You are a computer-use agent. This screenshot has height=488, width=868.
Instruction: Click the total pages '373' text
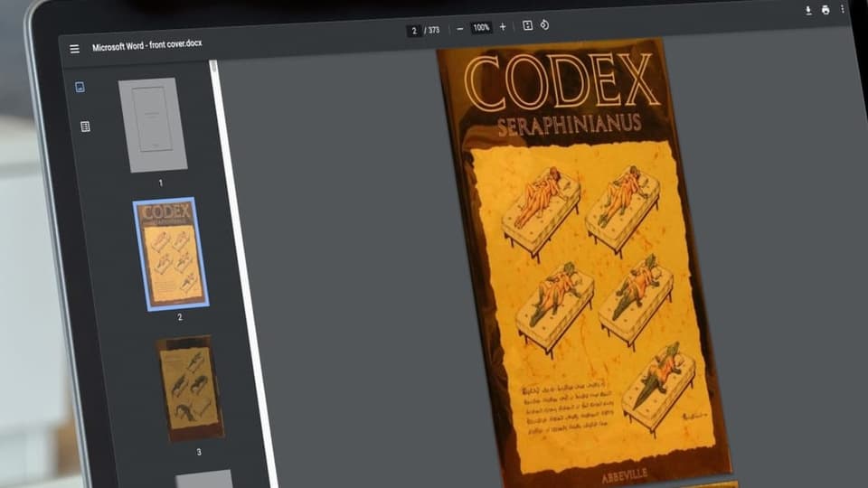(434, 30)
